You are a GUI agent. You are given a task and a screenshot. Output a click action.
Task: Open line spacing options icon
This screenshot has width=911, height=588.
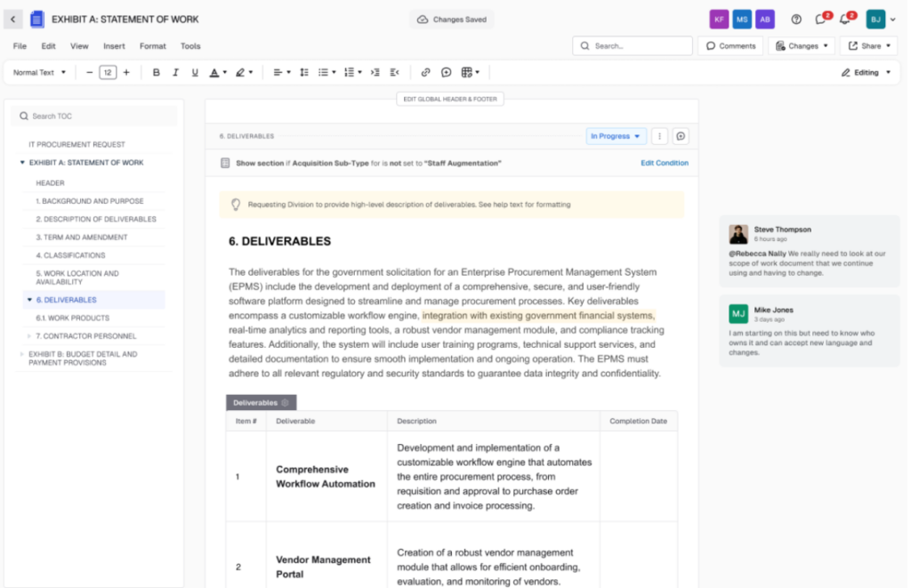[x=303, y=72]
